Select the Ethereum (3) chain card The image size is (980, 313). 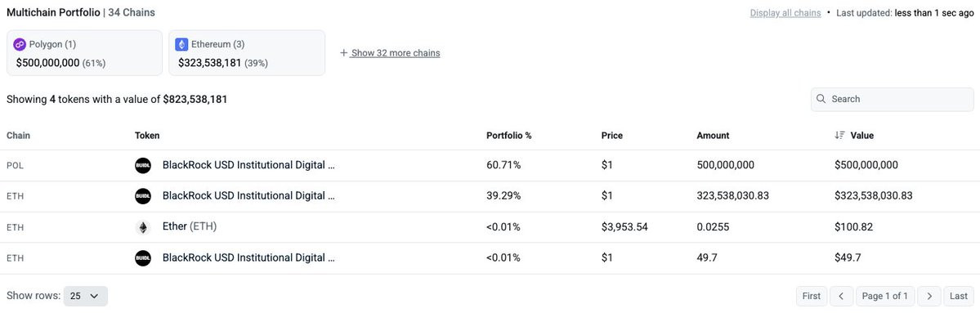(247, 53)
